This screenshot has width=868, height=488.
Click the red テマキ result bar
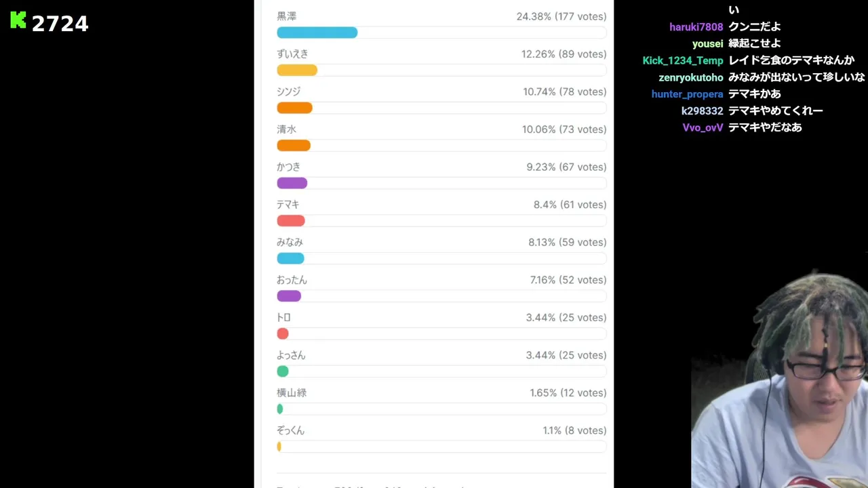pyautogui.click(x=291, y=221)
